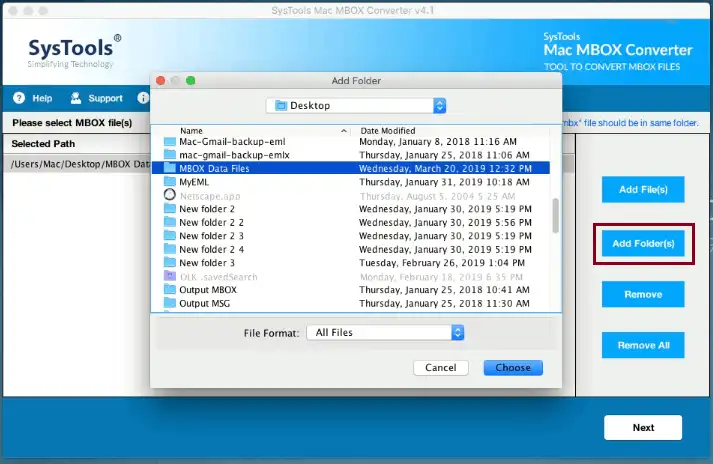Click the MyEML folder icon

170,182
